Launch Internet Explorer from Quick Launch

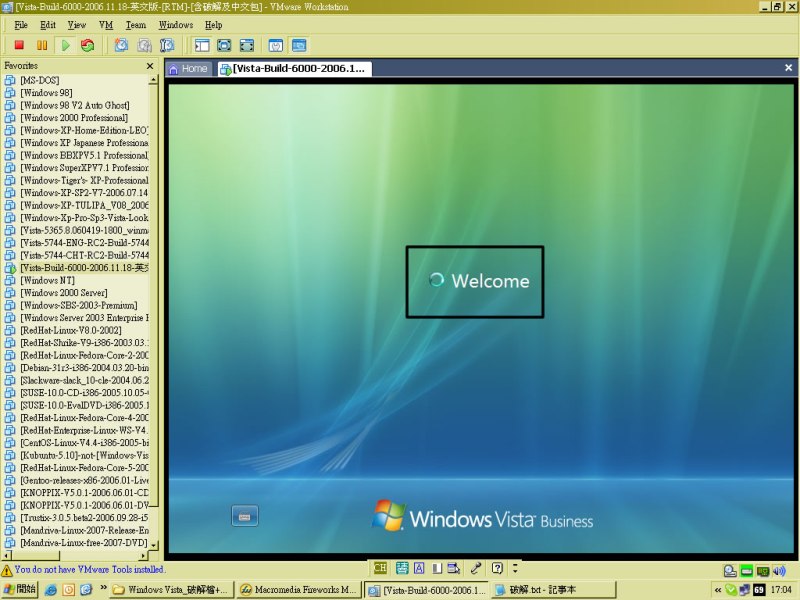pyautogui.click(x=51, y=590)
